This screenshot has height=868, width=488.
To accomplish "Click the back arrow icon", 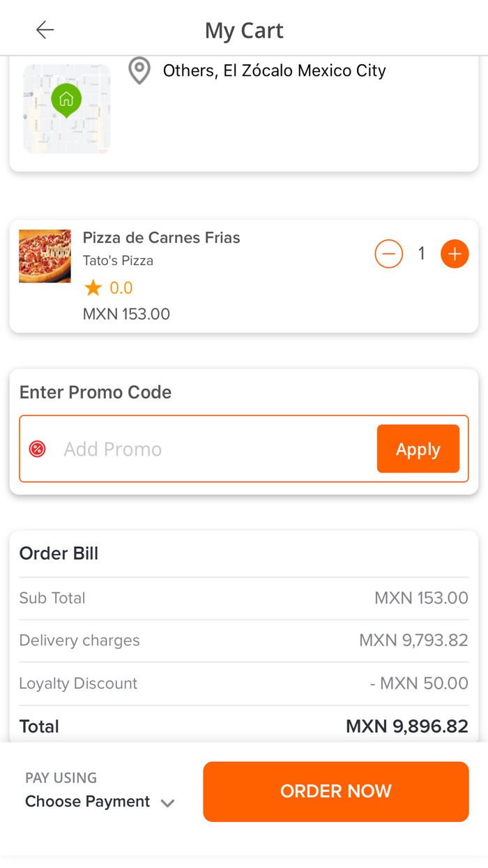I will 45,29.
